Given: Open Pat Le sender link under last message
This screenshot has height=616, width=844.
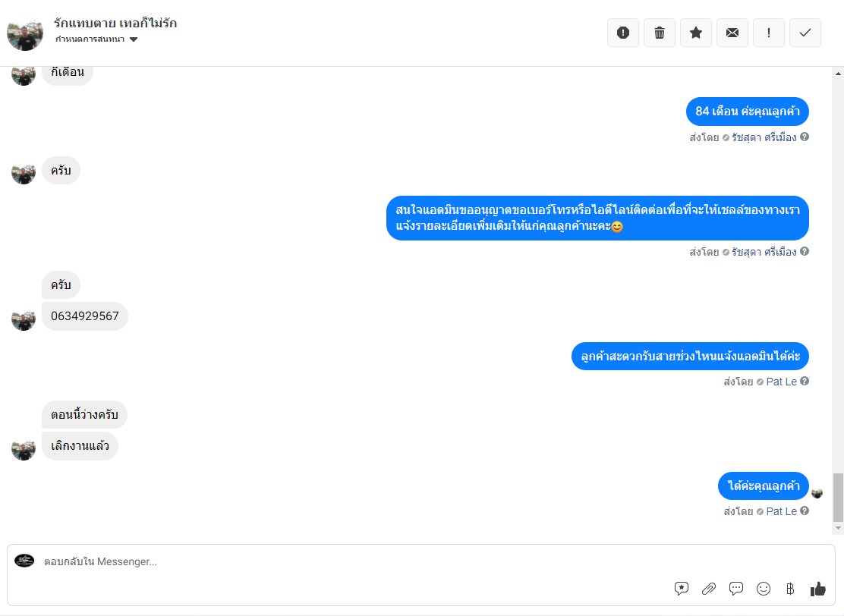Looking at the screenshot, I should [782, 511].
